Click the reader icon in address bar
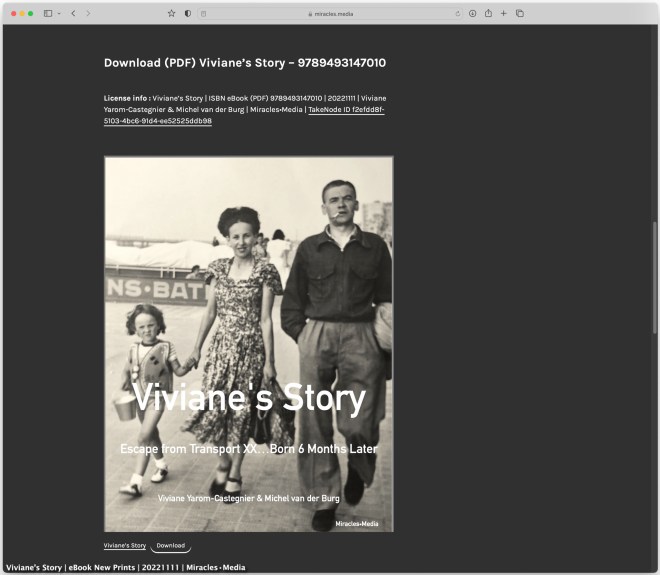The image size is (660, 575). tap(204, 13)
